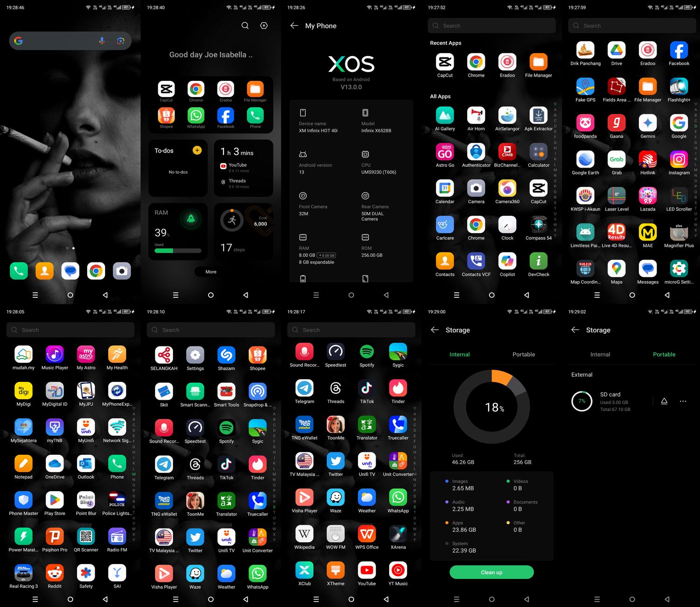Viewport: 700px width, 607px height.
Task: Launch the Smart Tools app
Action: click(226, 391)
